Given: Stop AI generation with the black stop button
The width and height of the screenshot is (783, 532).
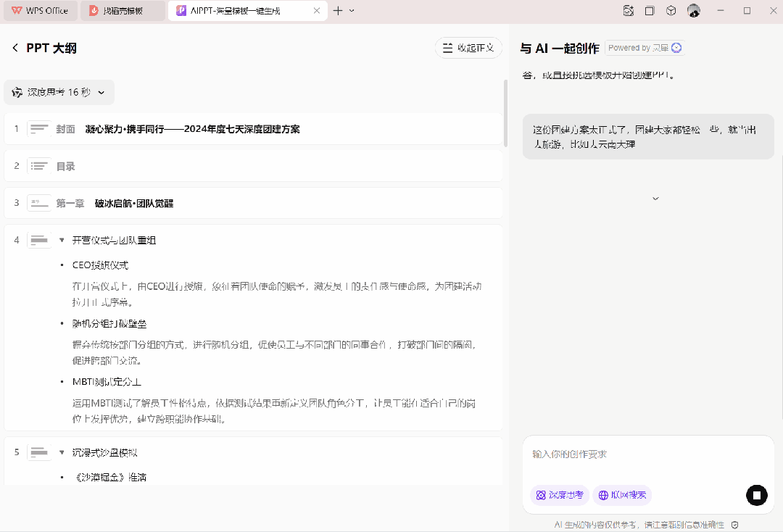Looking at the screenshot, I should tap(756, 495).
